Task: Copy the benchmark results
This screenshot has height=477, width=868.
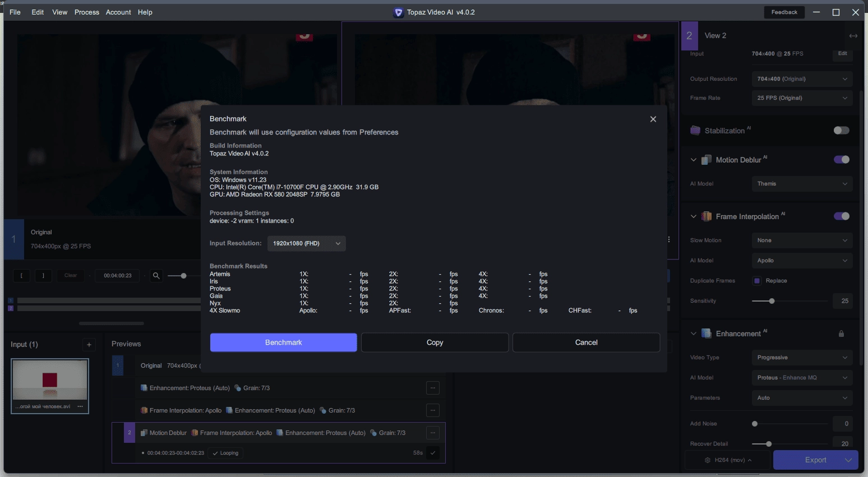Action: (x=435, y=342)
